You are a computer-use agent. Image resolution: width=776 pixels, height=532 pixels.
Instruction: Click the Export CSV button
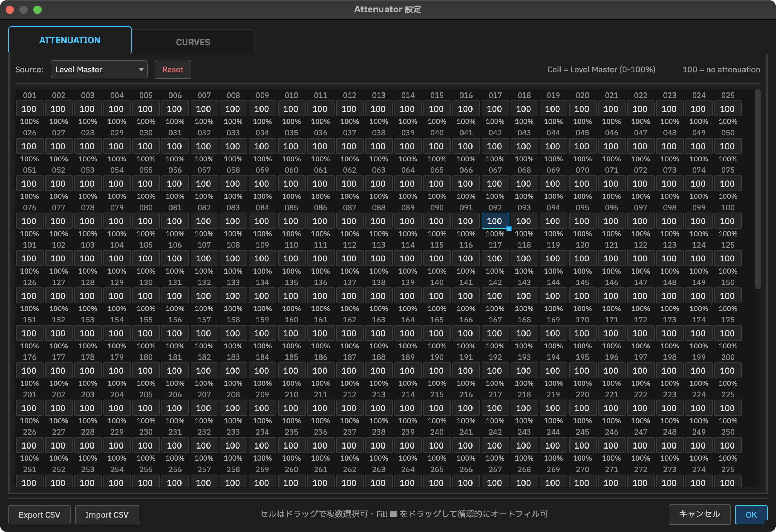coord(39,515)
